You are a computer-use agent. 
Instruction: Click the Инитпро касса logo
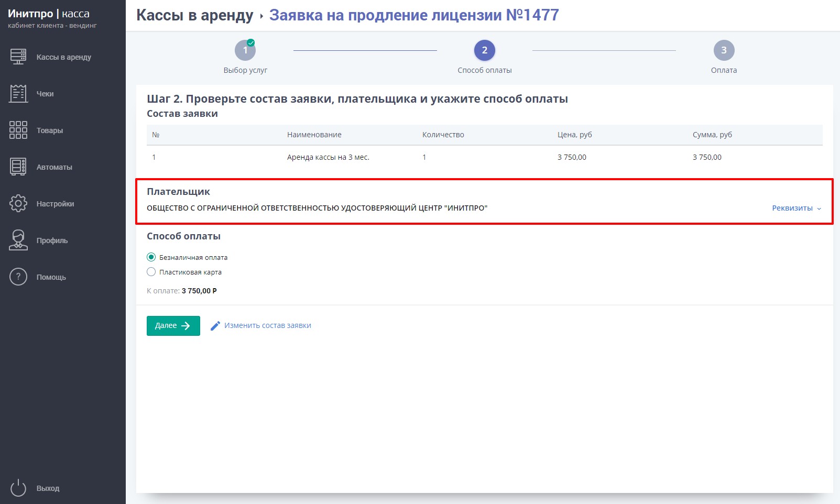pyautogui.click(x=49, y=14)
